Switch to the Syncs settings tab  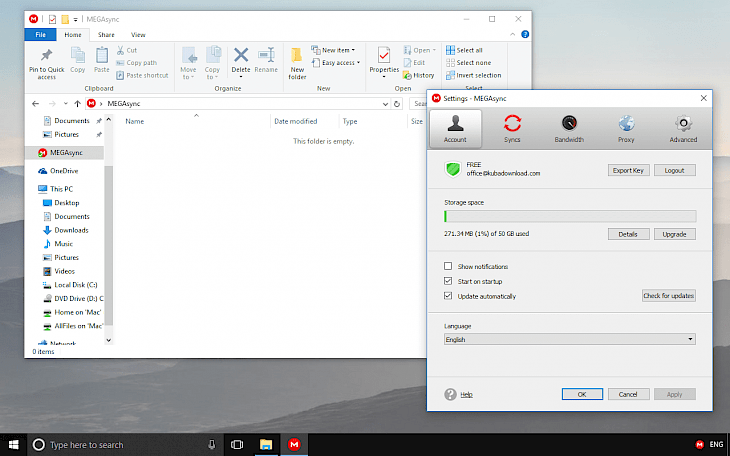click(512, 129)
